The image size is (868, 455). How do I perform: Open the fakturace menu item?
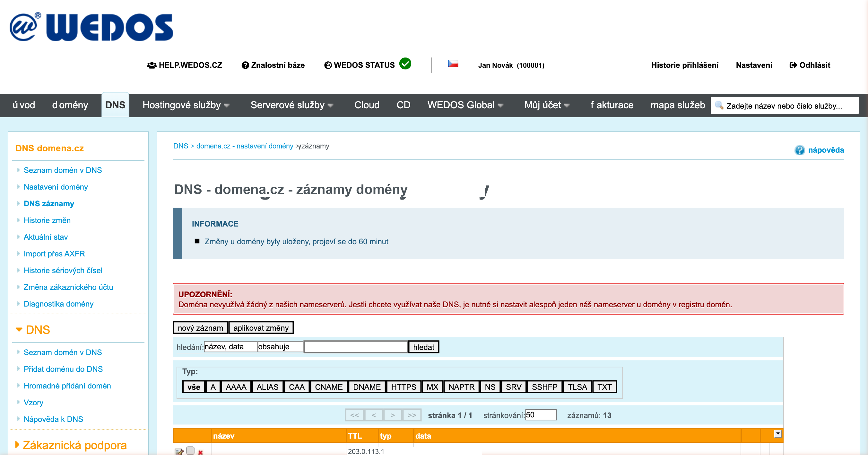tap(612, 105)
